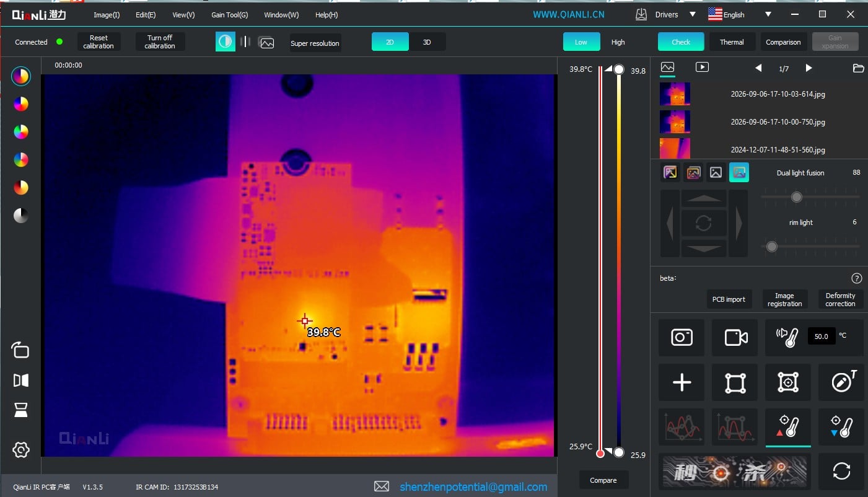Go to the next image page arrow

click(809, 68)
